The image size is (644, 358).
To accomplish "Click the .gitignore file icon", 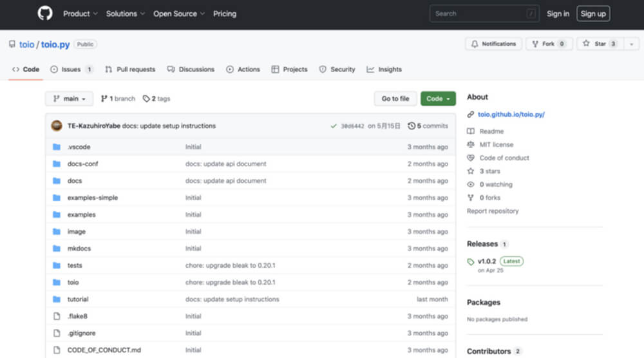I will click(57, 333).
